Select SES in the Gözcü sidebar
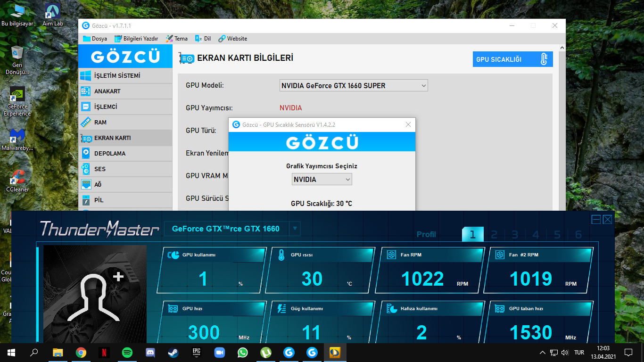The width and height of the screenshot is (644, 362). (125, 169)
